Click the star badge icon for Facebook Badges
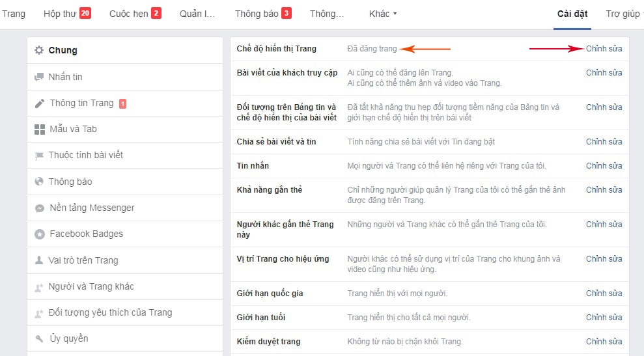This screenshot has width=644, height=356. coord(40,234)
